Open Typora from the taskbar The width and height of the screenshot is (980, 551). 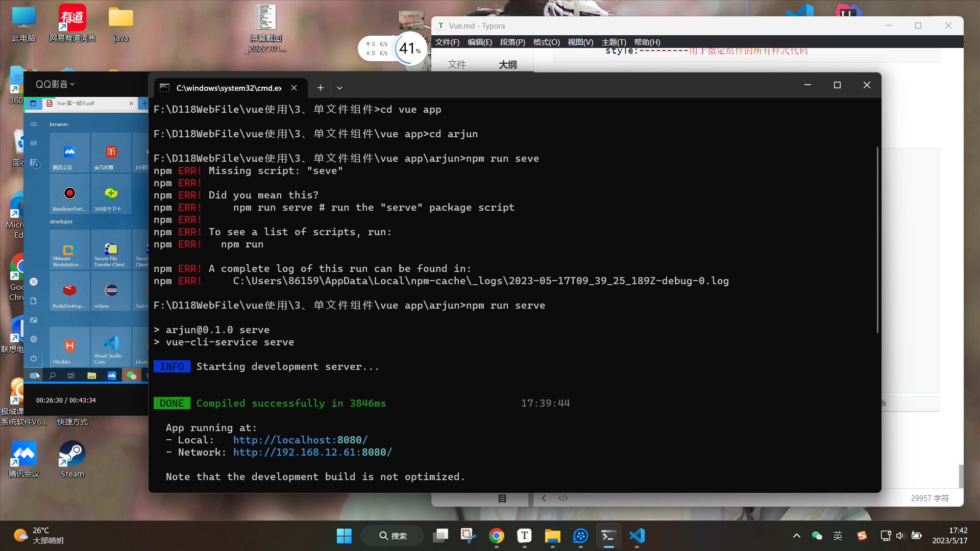(524, 536)
